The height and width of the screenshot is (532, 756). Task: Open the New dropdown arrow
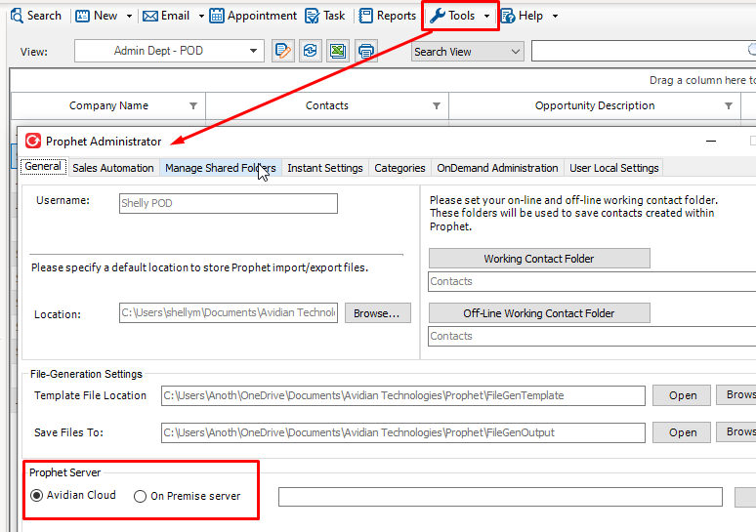pos(129,17)
